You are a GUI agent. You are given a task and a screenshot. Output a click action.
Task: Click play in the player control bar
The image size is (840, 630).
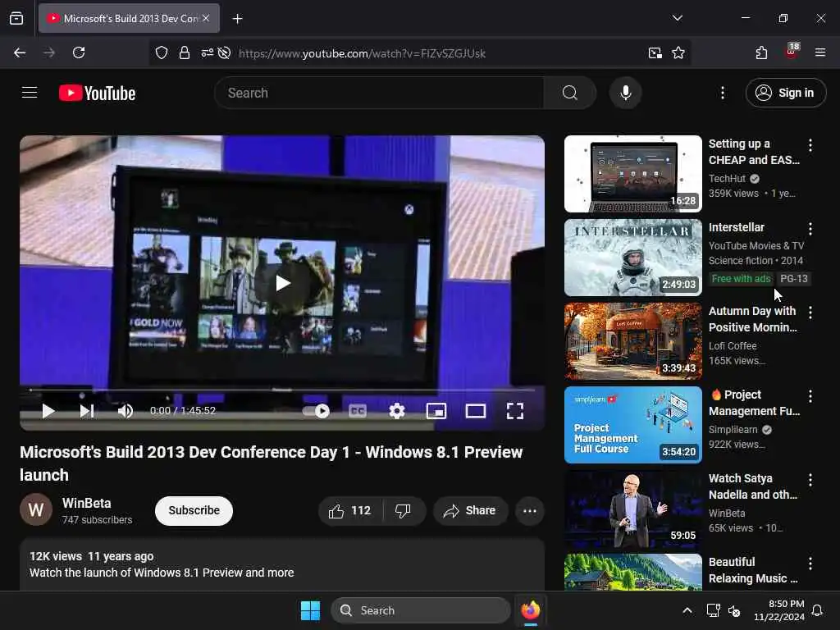pyautogui.click(x=48, y=411)
